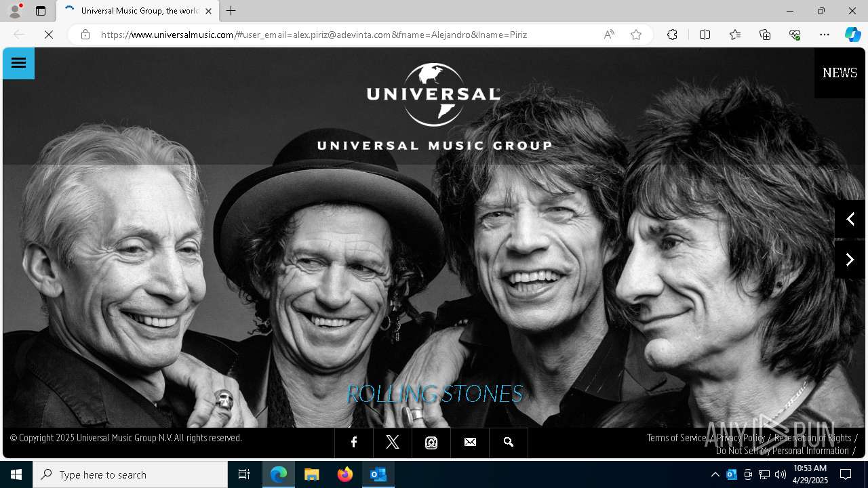Open Reservation of Rights link
This screenshot has width=868, height=488.
coord(812,438)
